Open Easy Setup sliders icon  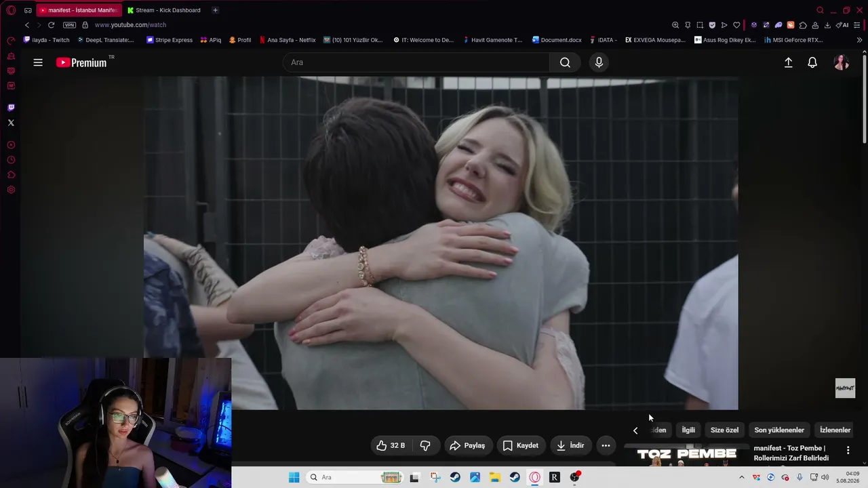point(859,25)
